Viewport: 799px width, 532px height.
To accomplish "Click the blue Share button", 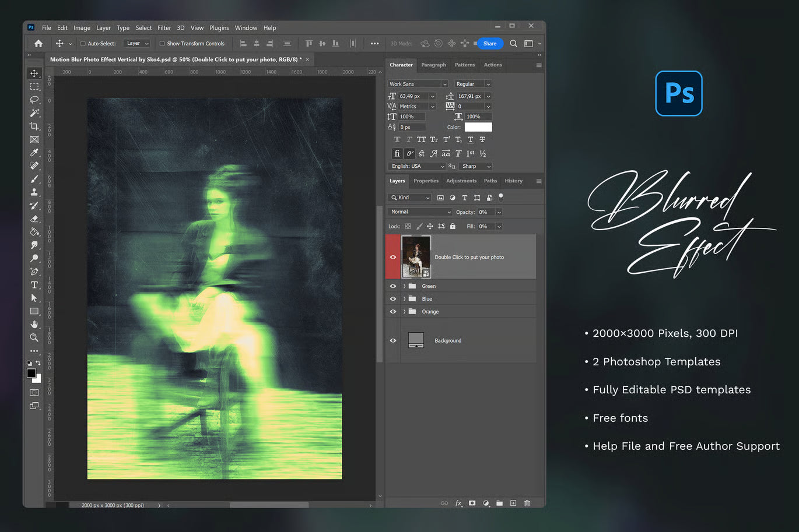I will tap(489, 44).
